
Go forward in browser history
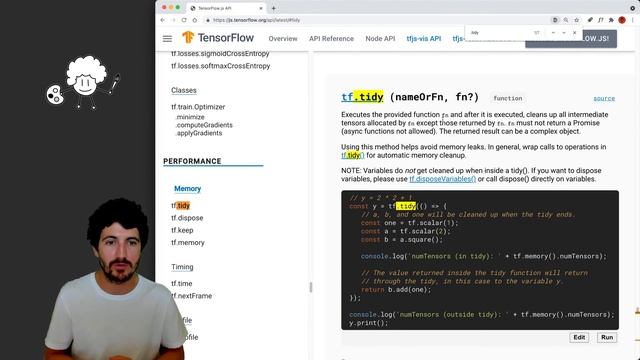click(173, 20)
